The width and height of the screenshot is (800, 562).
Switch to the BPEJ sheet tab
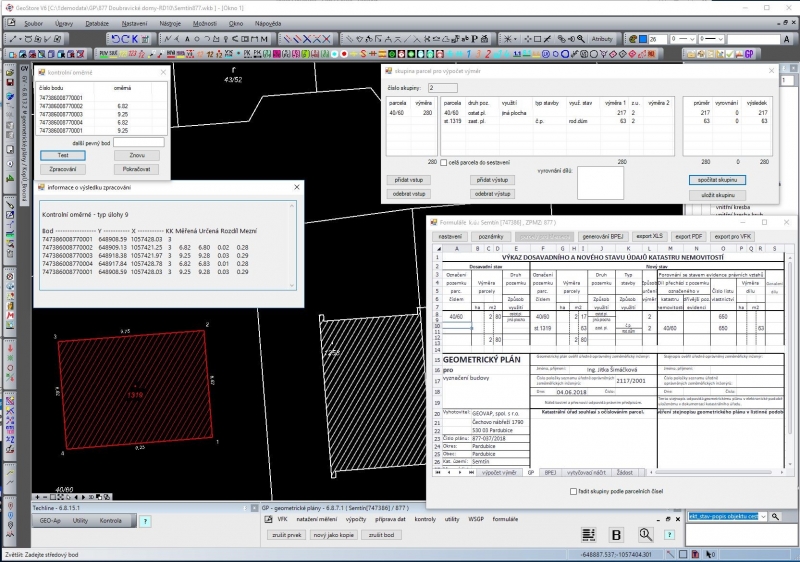(550, 473)
